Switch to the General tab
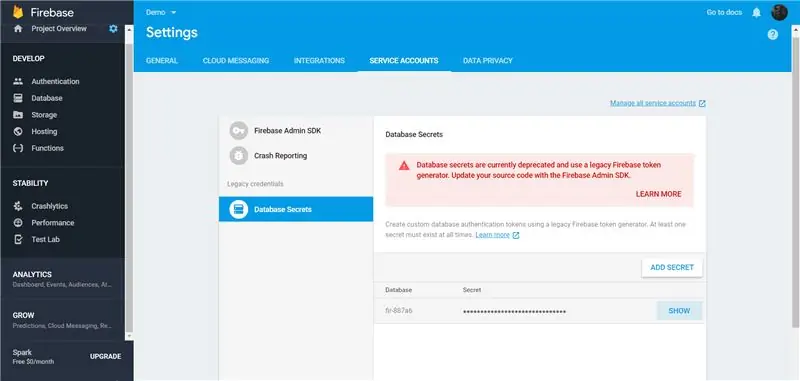 pyautogui.click(x=162, y=61)
